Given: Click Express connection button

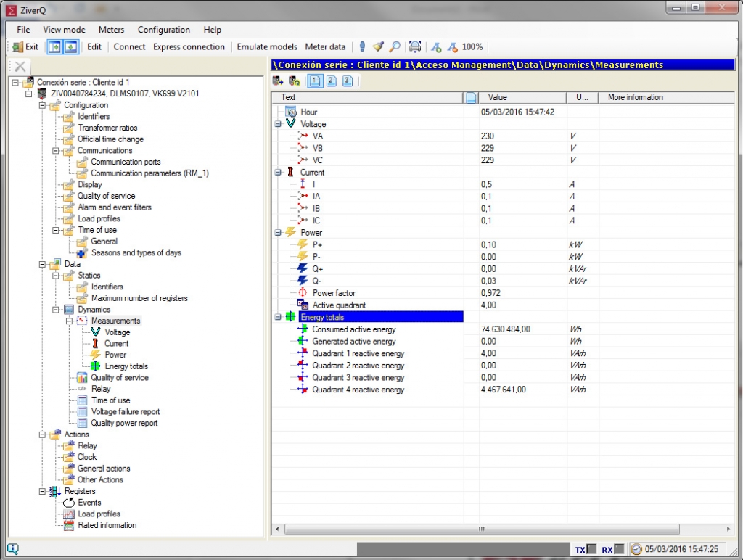Looking at the screenshot, I should (189, 46).
